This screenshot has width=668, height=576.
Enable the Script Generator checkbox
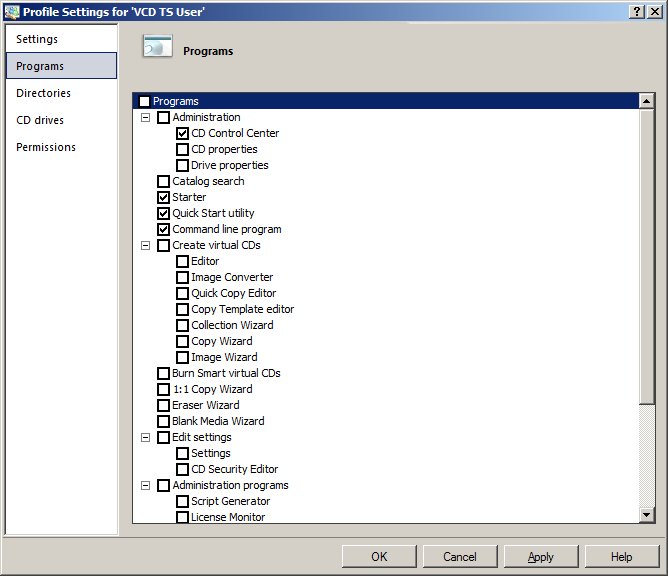point(183,501)
